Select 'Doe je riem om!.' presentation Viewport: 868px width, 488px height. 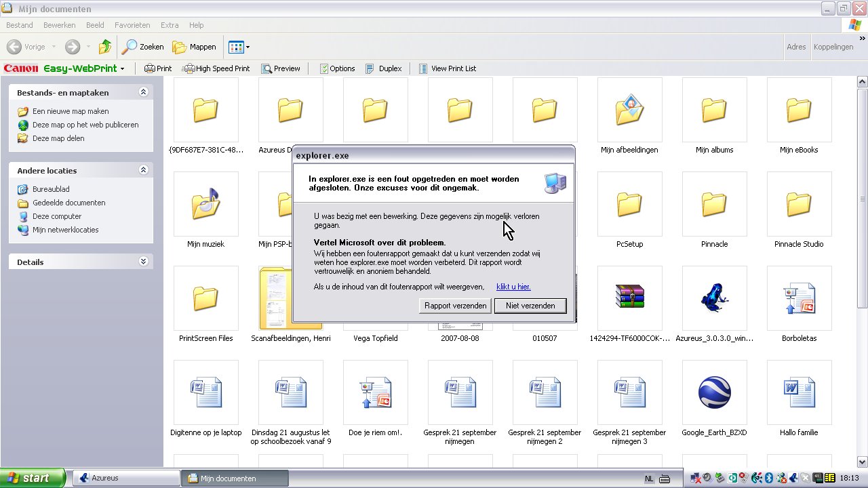tap(375, 392)
